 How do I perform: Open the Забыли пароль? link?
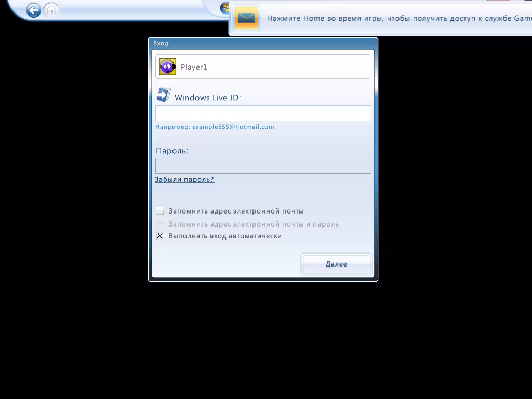pos(184,179)
